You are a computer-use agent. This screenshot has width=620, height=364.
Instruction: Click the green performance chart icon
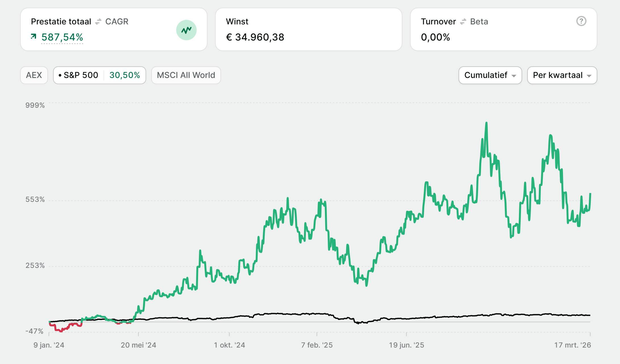coord(186,30)
